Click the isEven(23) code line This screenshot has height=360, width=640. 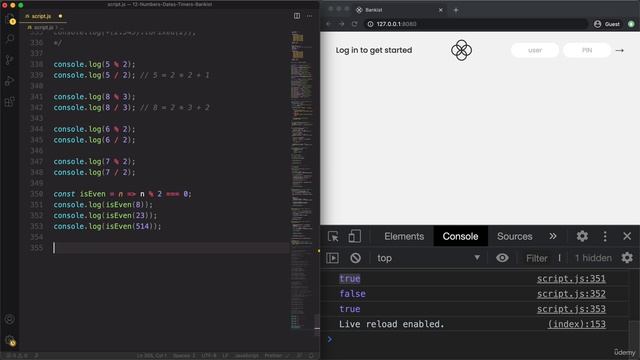(x=105, y=216)
